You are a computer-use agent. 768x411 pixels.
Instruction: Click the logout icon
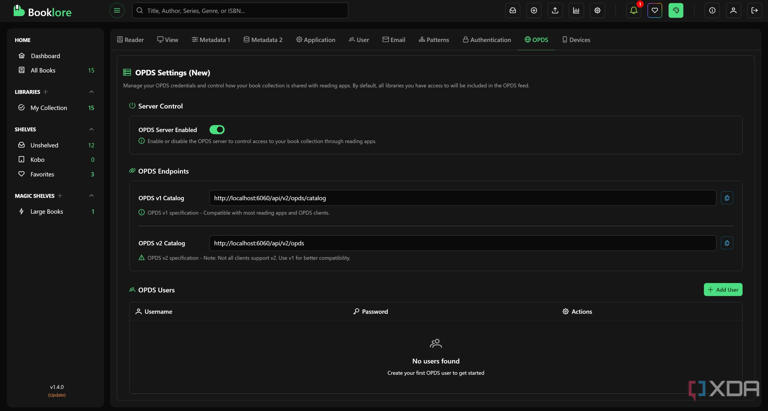pyautogui.click(x=754, y=11)
